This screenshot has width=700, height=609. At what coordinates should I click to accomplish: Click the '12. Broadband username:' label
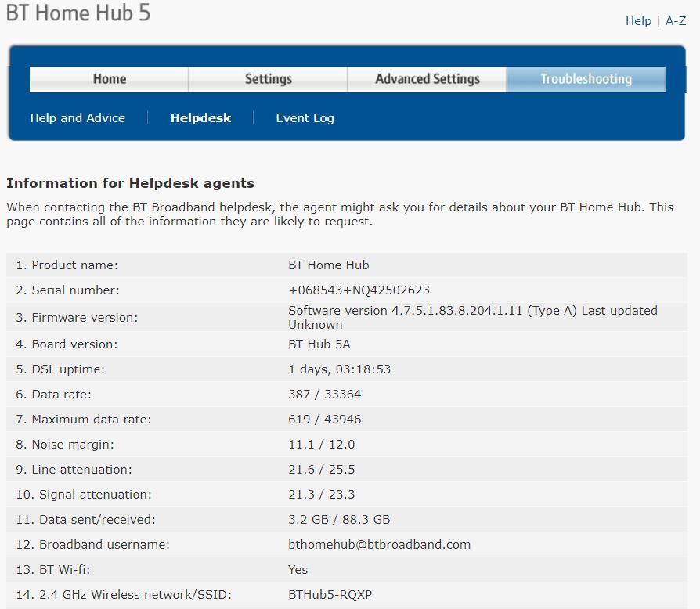coord(93,544)
